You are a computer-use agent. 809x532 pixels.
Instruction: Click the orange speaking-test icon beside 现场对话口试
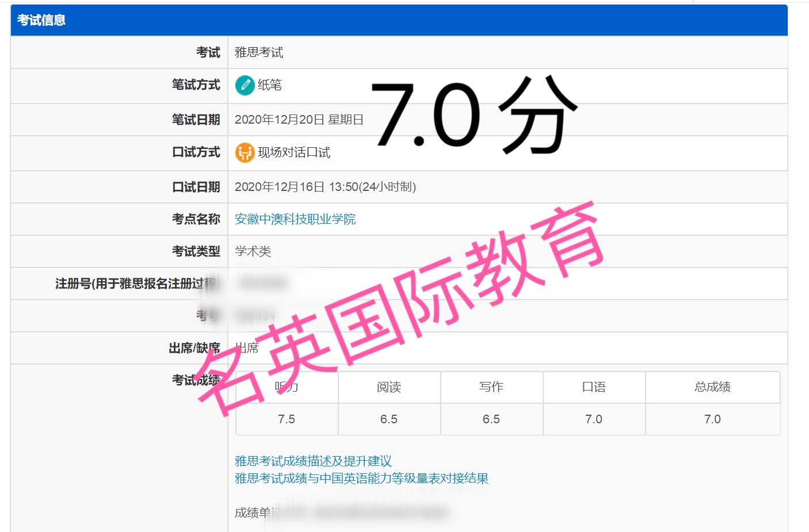(245, 152)
